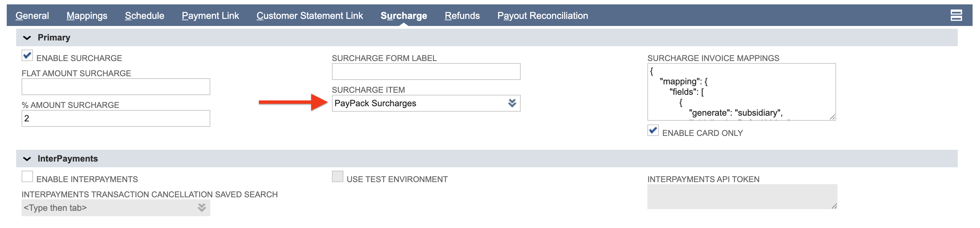This screenshot has width=980, height=228.
Task: Open the Payout Reconciliation tab
Action: (x=543, y=16)
